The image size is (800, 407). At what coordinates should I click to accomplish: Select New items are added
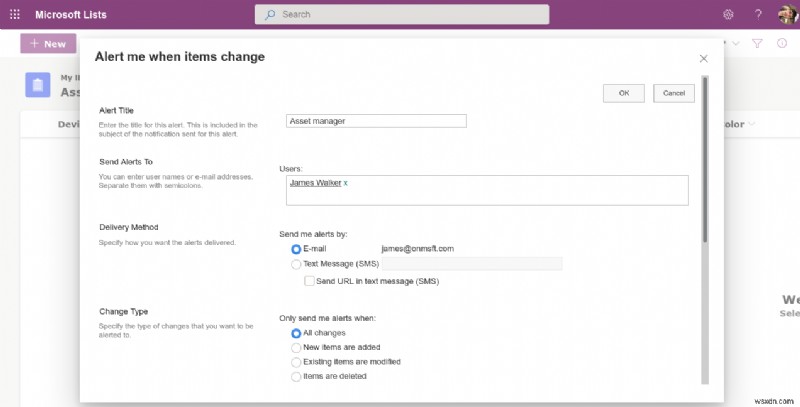(x=296, y=348)
